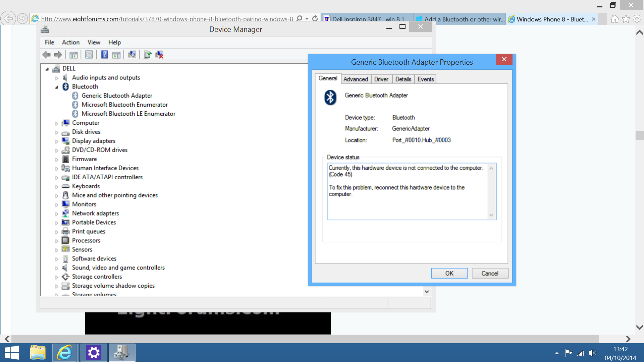644x362 pixels.
Task: Expand the Processors category
Action: point(56,241)
